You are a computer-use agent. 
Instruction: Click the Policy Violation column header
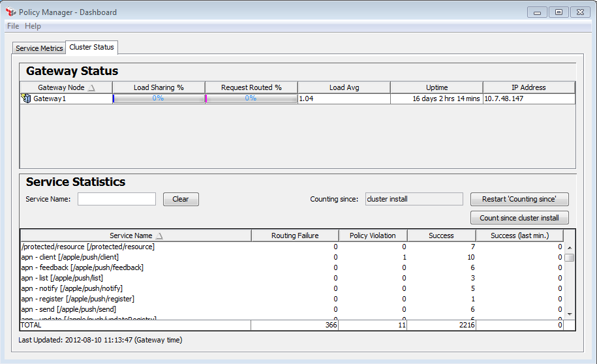coord(373,235)
